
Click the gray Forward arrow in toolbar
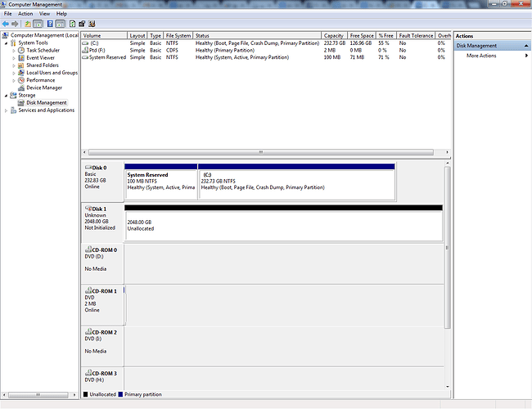coord(15,24)
